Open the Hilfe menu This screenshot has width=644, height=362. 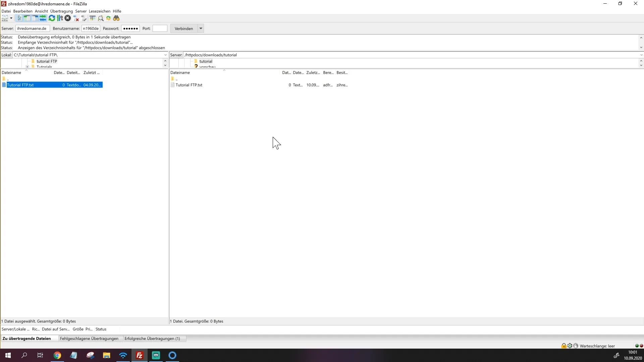pyautogui.click(x=117, y=11)
